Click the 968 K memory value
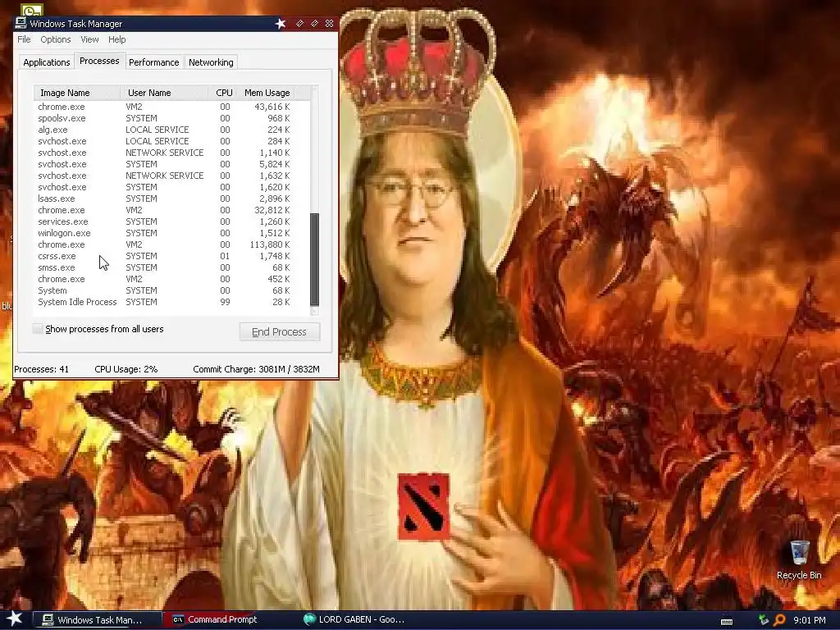 pyautogui.click(x=279, y=118)
